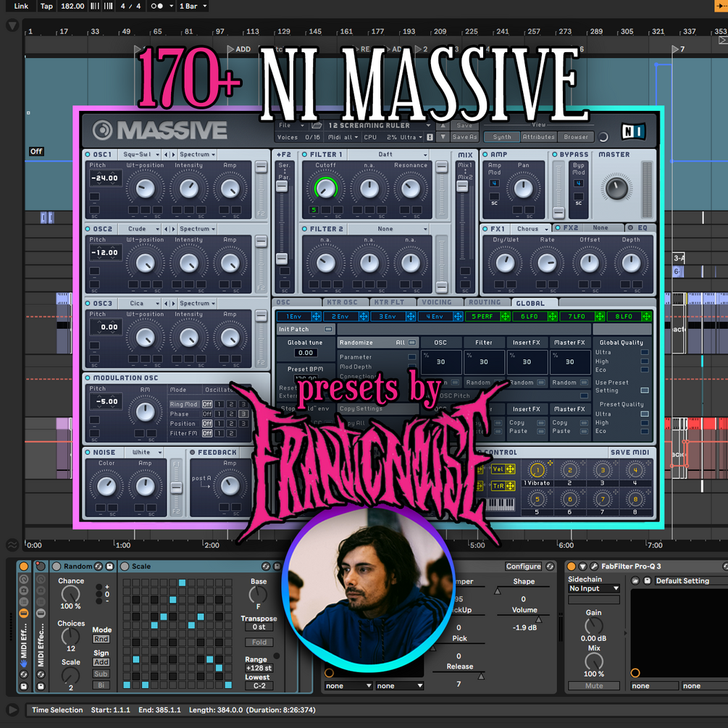The height and width of the screenshot is (728, 728).
Task: Save the Random device preset disk icon
Action: [109, 566]
